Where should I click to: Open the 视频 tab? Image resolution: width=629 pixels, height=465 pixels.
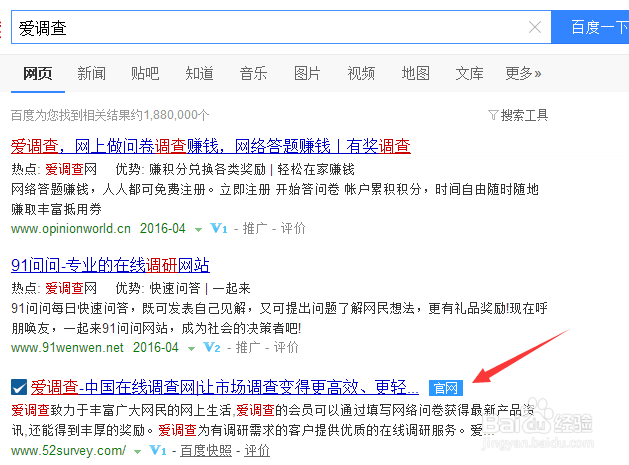(x=361, y=74)
